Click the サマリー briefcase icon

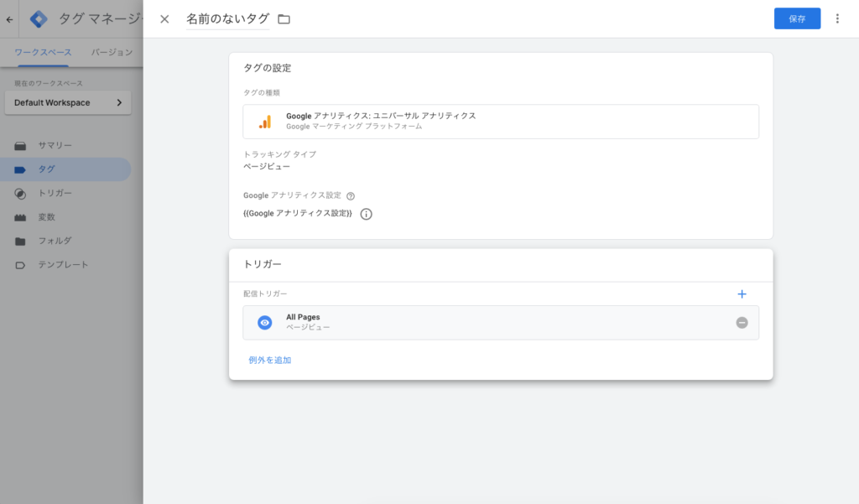point(20,146)
